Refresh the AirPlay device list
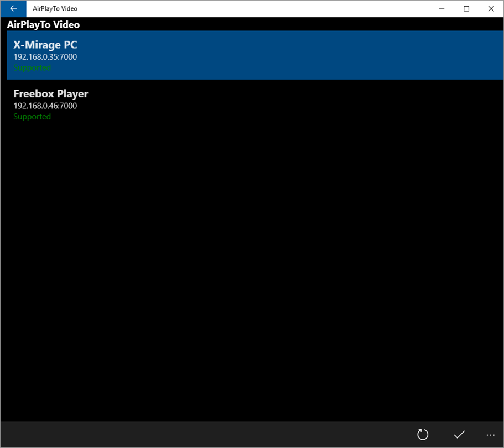 tap(423, 435)
